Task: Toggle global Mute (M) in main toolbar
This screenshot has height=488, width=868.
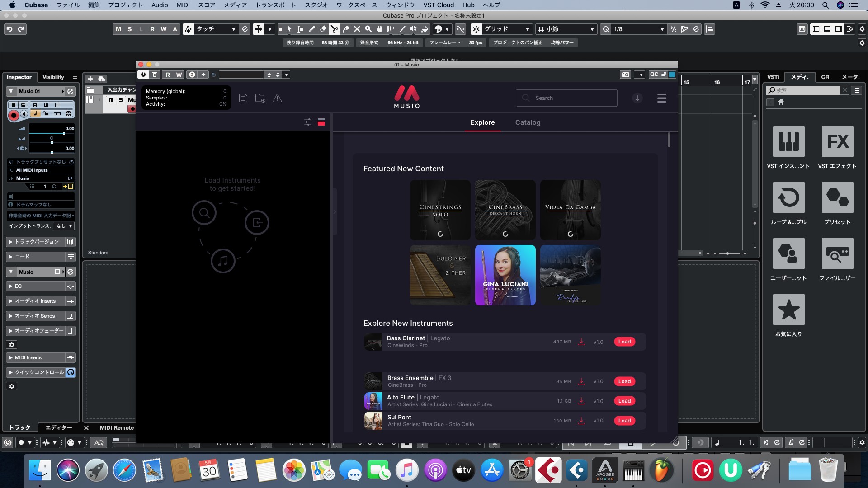Action: tap(118, 29)
